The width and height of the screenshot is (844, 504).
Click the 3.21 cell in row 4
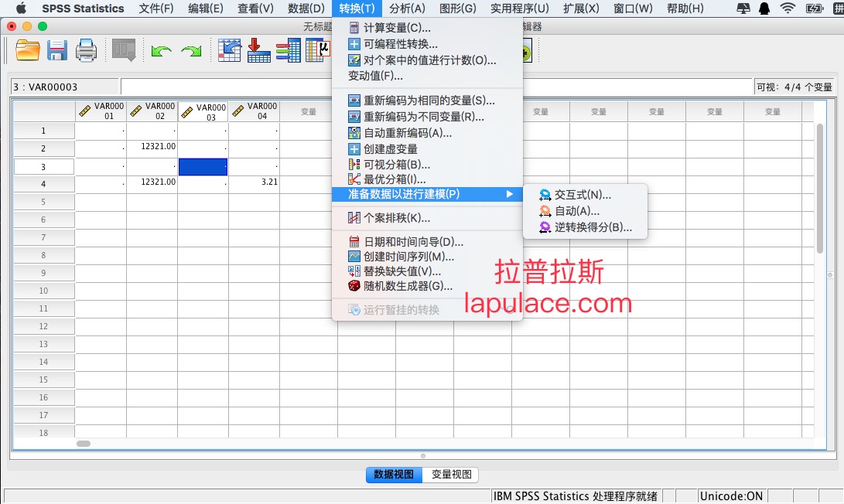(x=255, y=183)
